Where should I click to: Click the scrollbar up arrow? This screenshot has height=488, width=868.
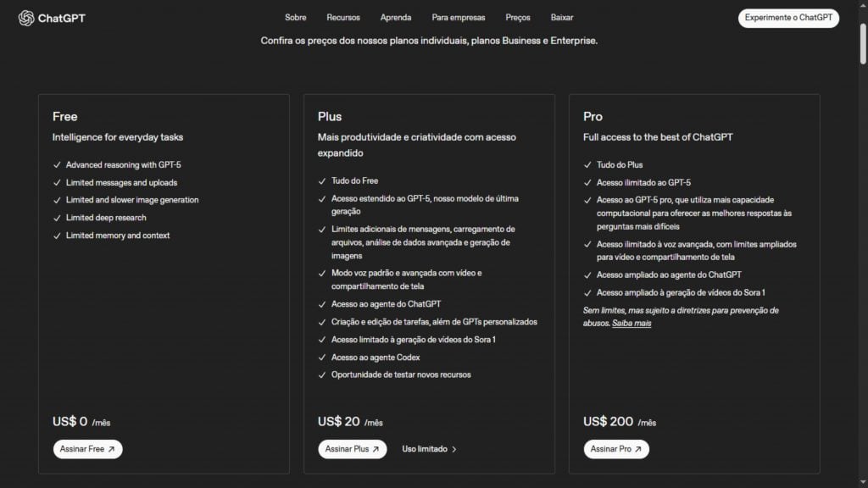862,5
